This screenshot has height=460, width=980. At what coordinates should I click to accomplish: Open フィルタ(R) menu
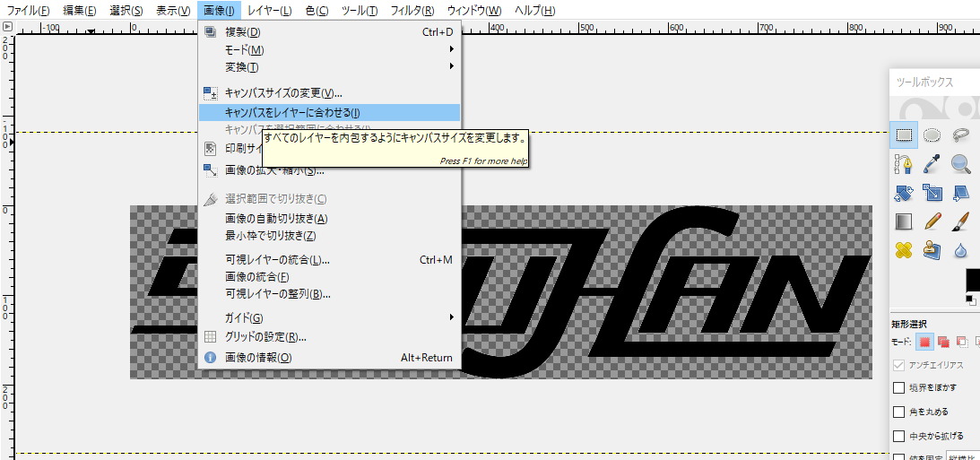(x=412, y=11)
